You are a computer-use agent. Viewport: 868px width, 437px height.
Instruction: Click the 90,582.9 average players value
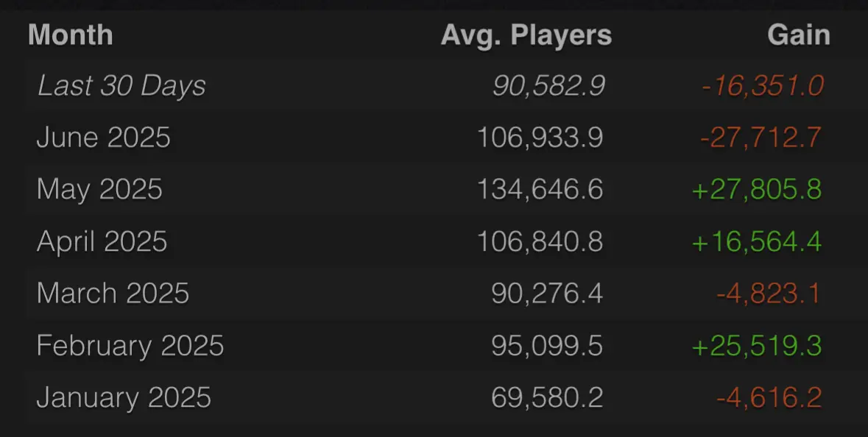pos(548,86)
